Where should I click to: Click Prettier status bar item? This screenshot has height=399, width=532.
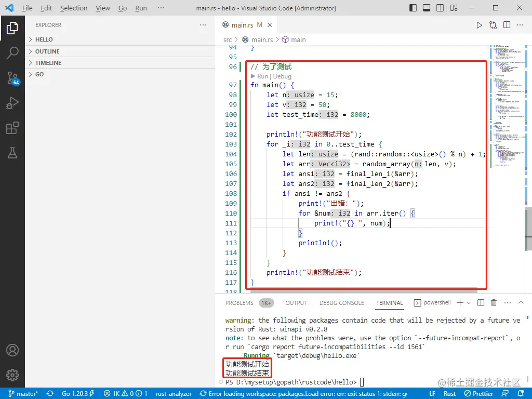pyautogui.click(x=478, y=394)
